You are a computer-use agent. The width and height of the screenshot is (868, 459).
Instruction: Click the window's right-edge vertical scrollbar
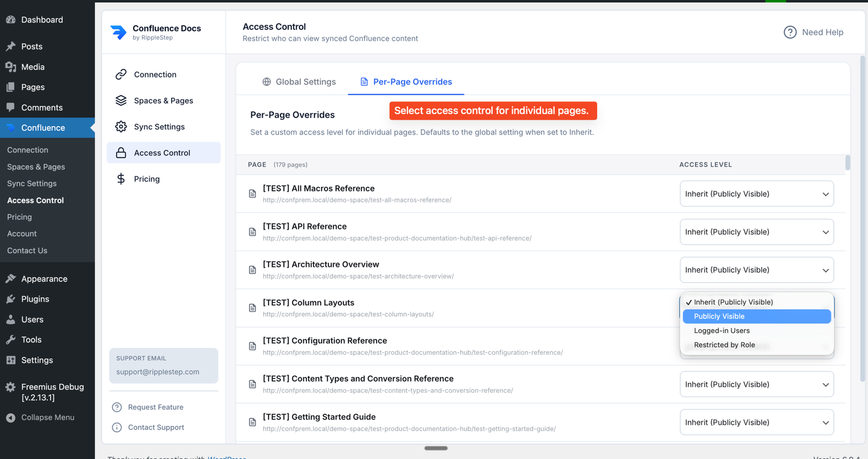(x=863, y=218)
